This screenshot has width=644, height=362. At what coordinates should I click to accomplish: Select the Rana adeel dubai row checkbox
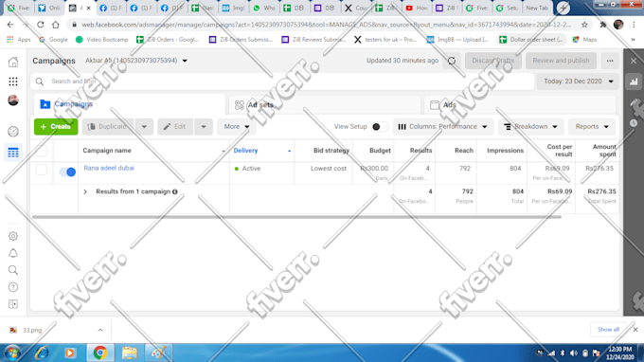[42, 170]
